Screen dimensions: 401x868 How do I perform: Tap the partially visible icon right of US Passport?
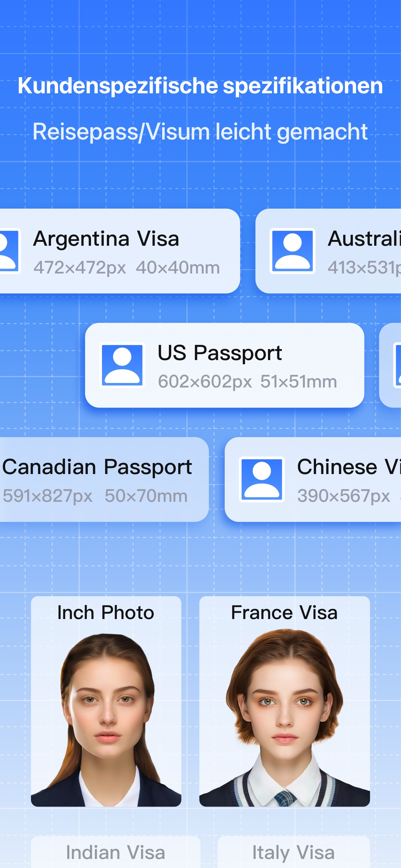(397, 365)
